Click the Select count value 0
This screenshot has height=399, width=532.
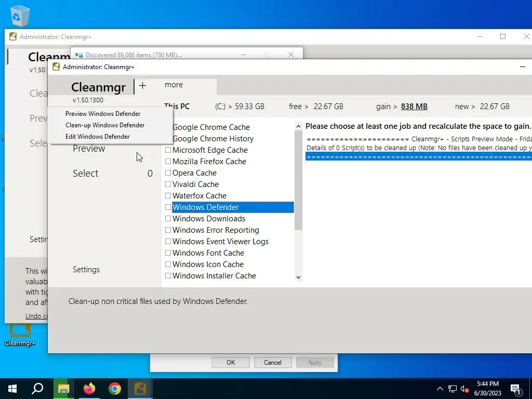tap(150, 174)
